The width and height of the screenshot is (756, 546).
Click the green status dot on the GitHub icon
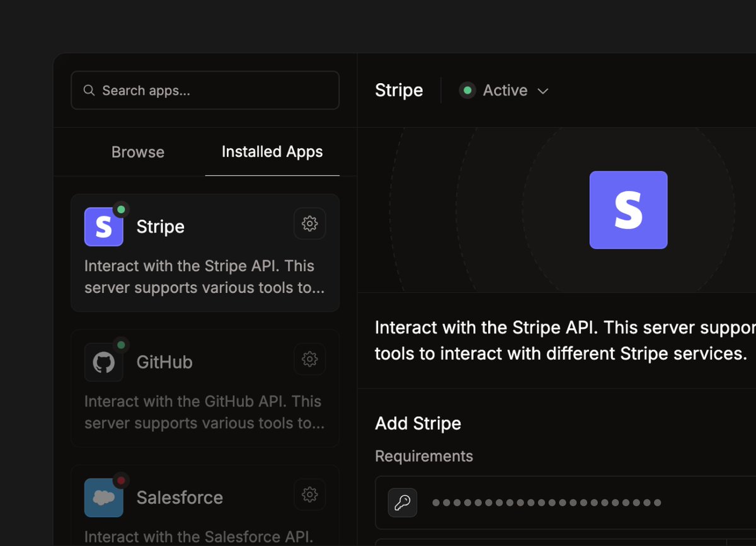click(121, 345)
